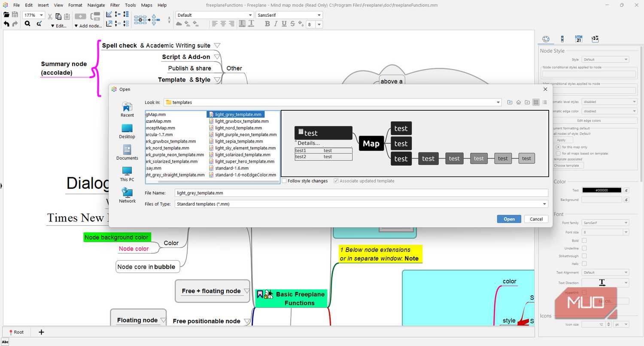Click the Background color field in Color panel
Screen dimensions: 644x346
tap(601, 200)
